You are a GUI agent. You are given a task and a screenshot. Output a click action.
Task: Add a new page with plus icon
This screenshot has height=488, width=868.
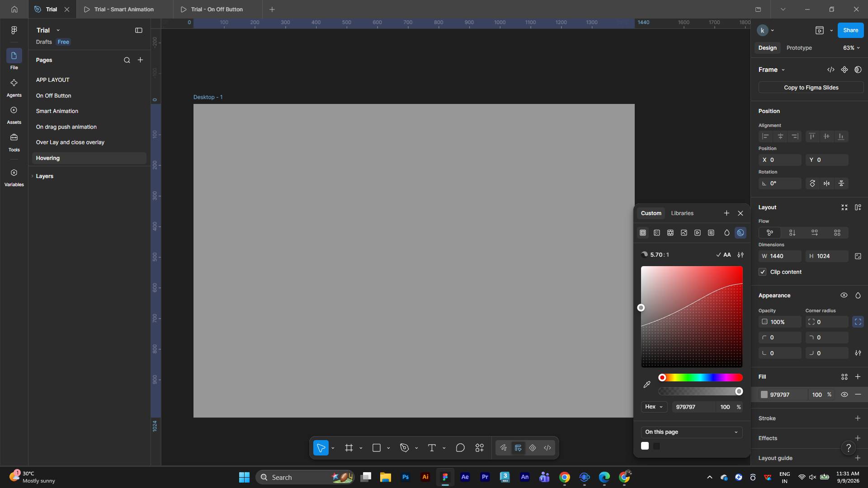pos(140,60)
